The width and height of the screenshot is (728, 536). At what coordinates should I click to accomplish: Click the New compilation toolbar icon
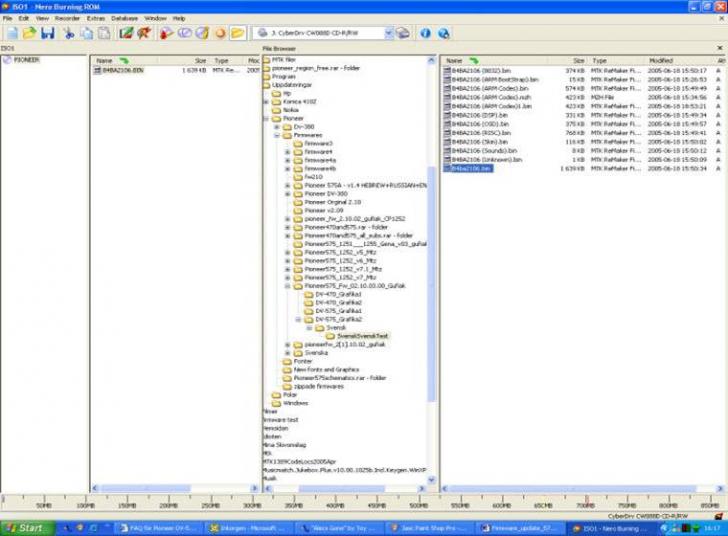coord(10,33)
